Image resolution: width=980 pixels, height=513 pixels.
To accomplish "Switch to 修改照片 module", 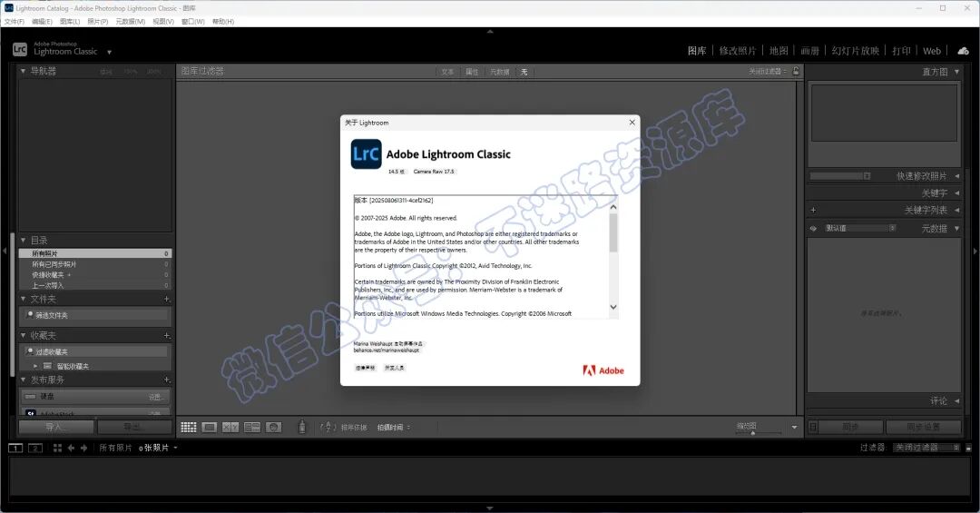I will pyautogui.click(x=738, y=51).
